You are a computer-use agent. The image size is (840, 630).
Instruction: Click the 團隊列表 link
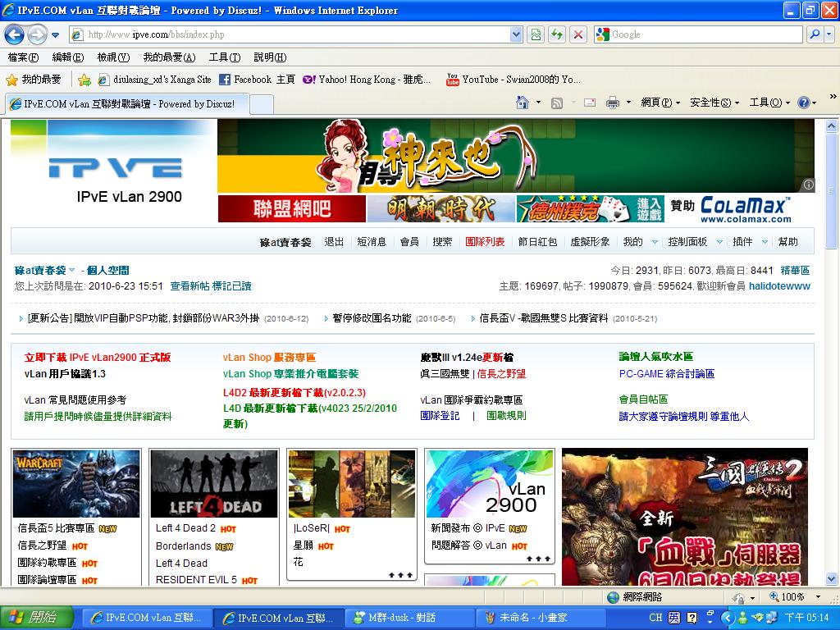pyautogui.click(x=485, y=242)
